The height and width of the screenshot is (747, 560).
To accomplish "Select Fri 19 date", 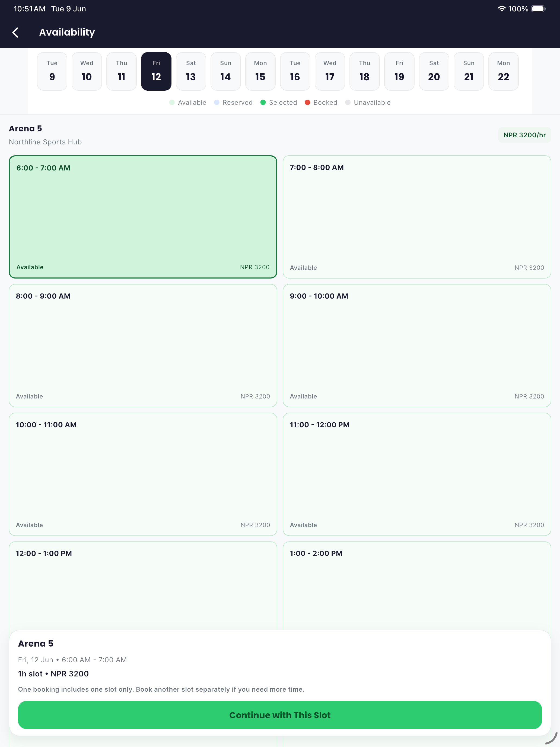I will pyautogui.click(x=399, y=71).
